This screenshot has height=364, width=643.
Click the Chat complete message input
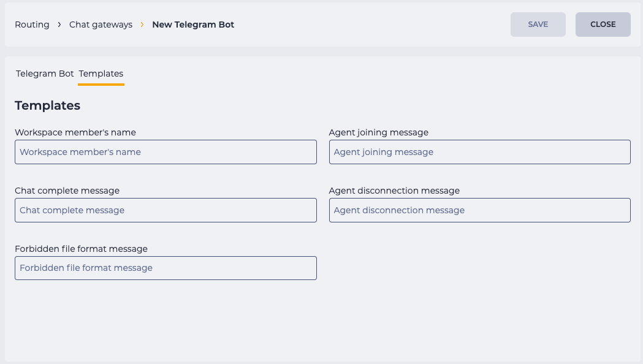(x=166, y=210)
